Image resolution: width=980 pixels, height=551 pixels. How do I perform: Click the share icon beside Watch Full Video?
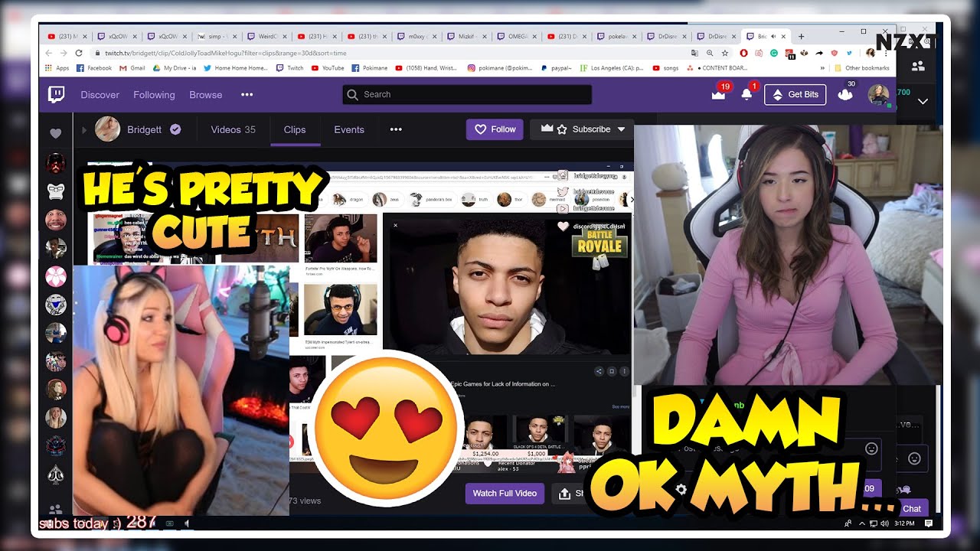click(x=565, y=494)
